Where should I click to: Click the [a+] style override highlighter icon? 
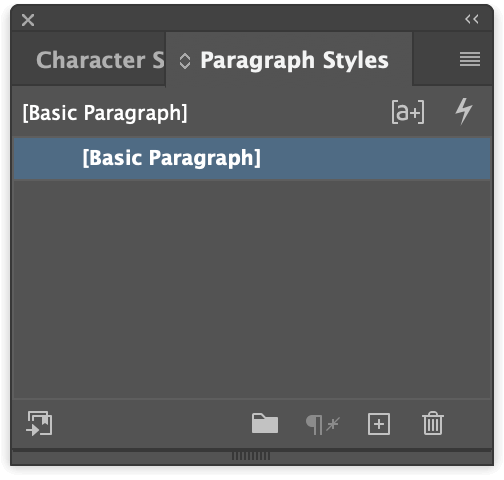pos(408,112)
